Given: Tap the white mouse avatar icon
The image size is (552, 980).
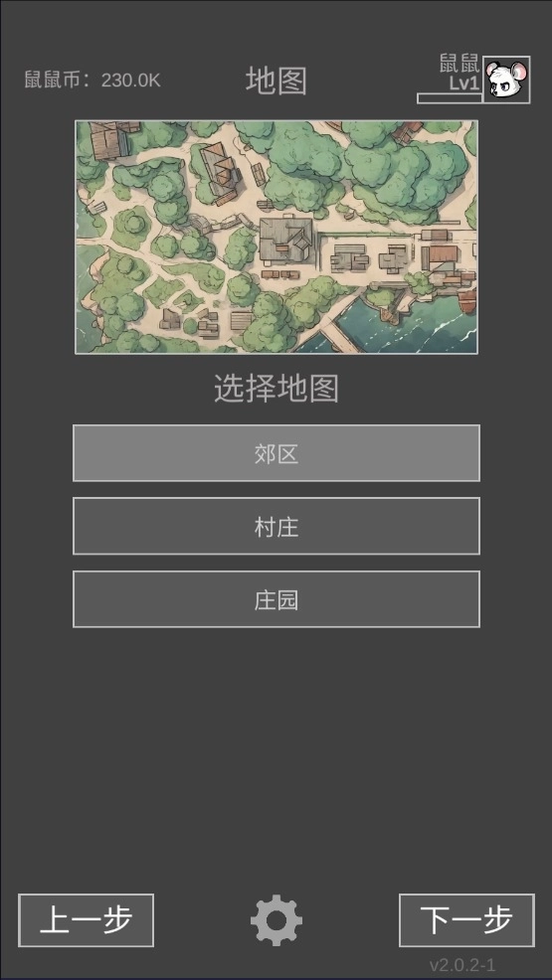Looking at the screenshot, I should tap(506, 80).
